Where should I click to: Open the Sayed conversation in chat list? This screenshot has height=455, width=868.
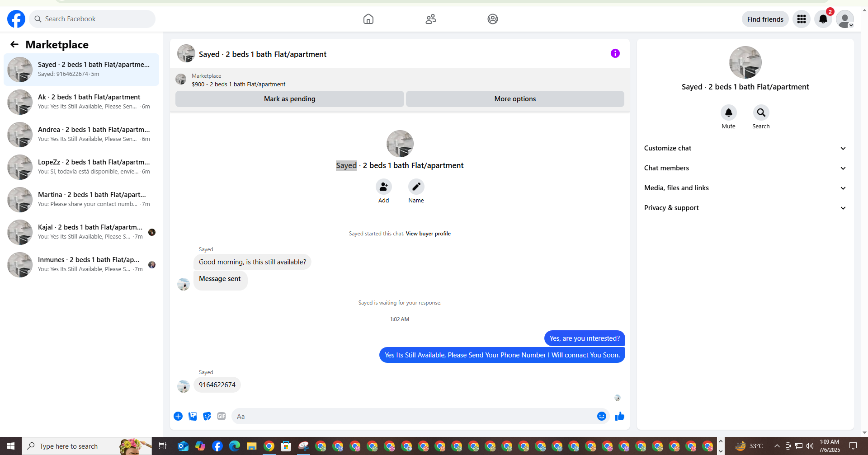coord(81,69)
